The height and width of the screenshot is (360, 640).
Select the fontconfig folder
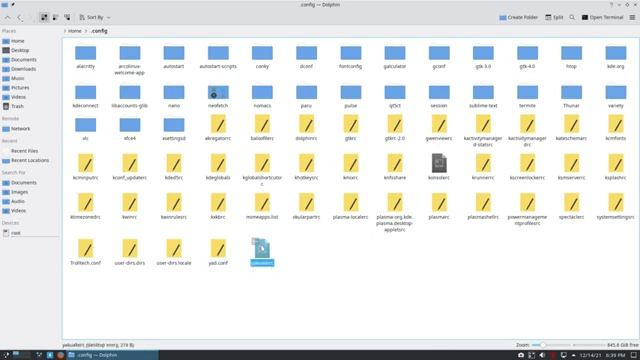tap(351, 57)
